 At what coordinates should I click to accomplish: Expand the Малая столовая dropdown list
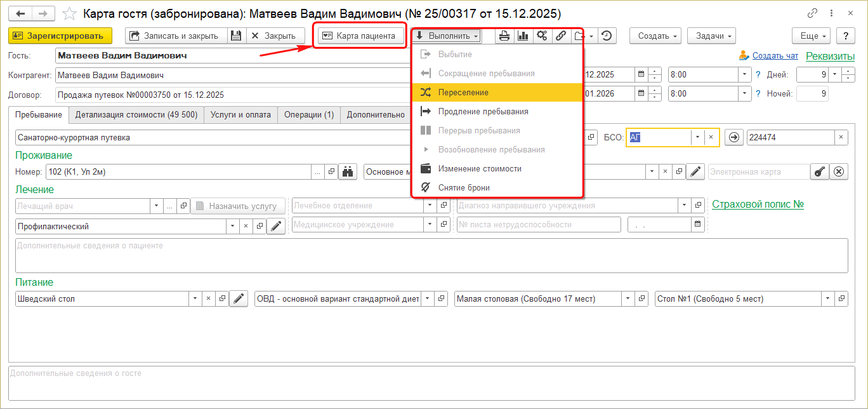pos(628,299)
